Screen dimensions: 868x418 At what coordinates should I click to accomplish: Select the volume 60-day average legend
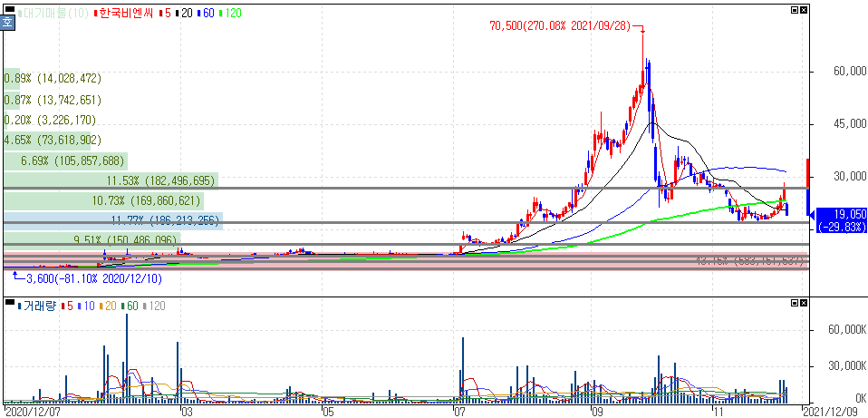pos(130,306)
